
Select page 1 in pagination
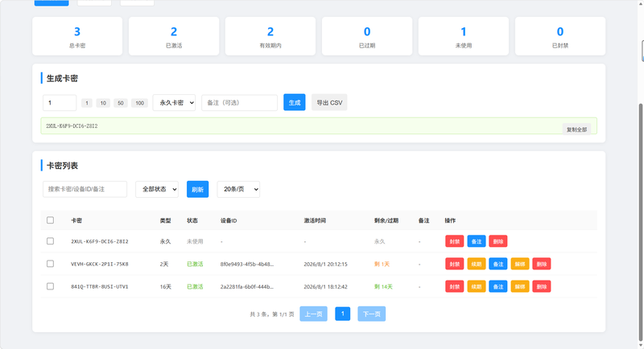pos(343,314)
